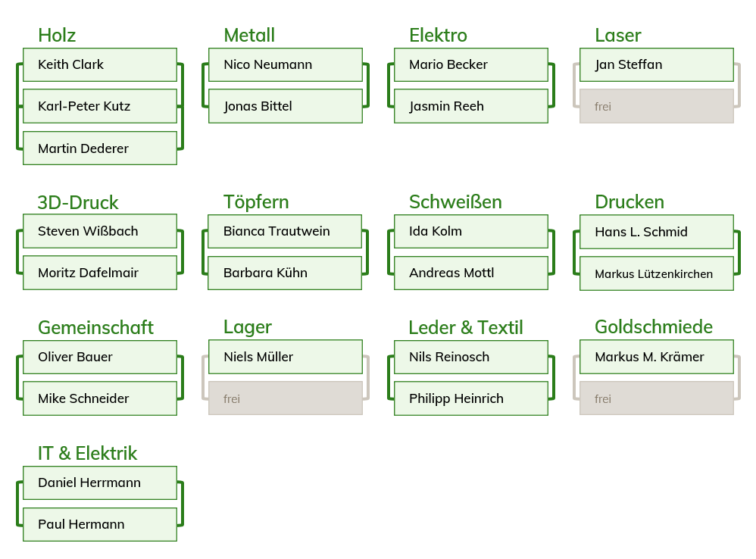Click the Paul Hermann entry

(x=100, y=524)
